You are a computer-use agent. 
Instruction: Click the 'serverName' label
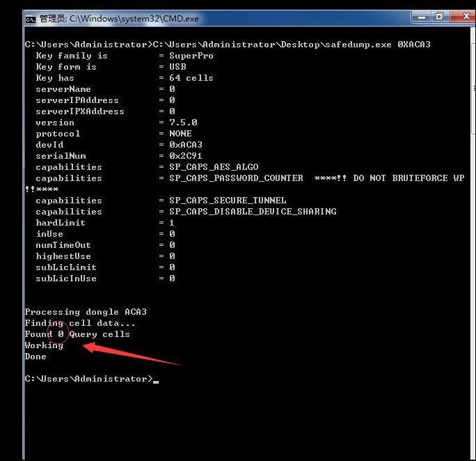[63, 89]
